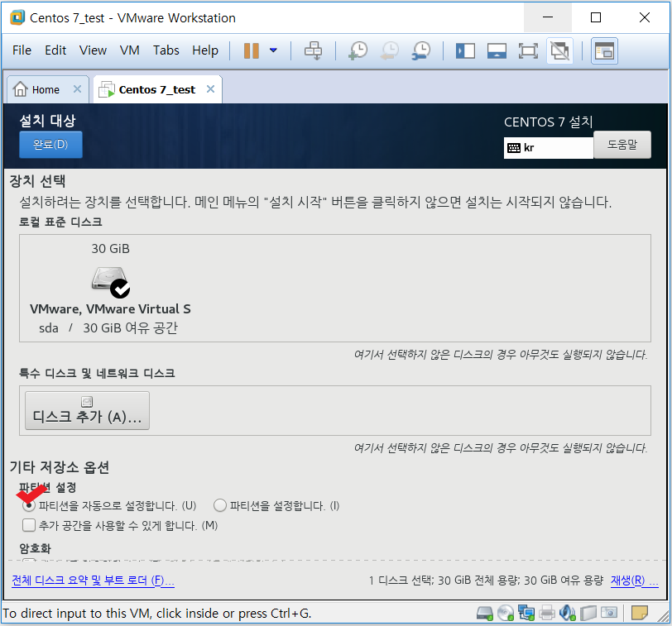Click the 디스크 추가 (A)... button
This screenshot has width=672, height=626.
click(88, 411)
